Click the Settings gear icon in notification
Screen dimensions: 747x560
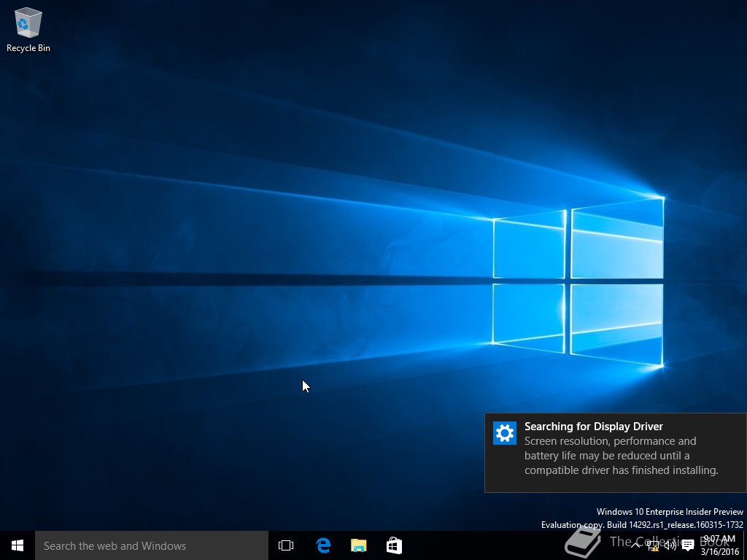click(x=505, y=433)
